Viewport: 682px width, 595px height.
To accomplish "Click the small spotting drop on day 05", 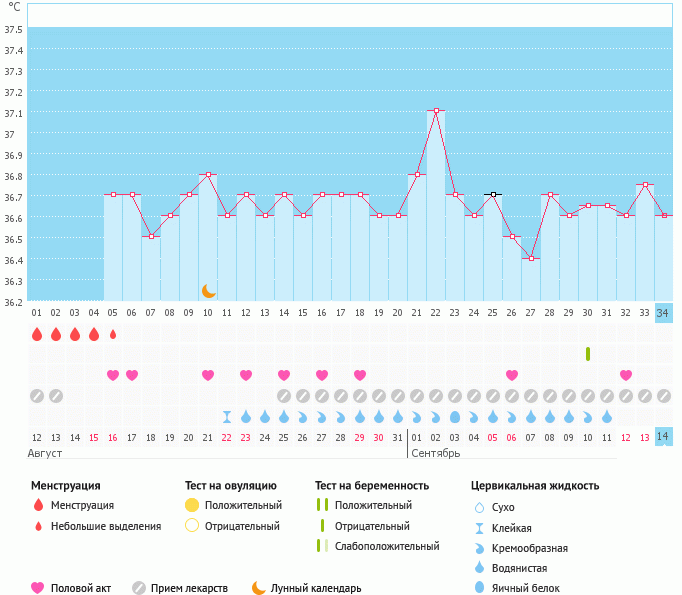I will coord(113,334).
